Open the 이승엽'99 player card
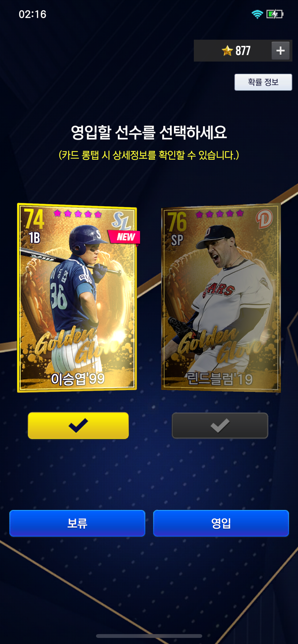298x644 pixels. pyautogui.click(x=77, y=298)
